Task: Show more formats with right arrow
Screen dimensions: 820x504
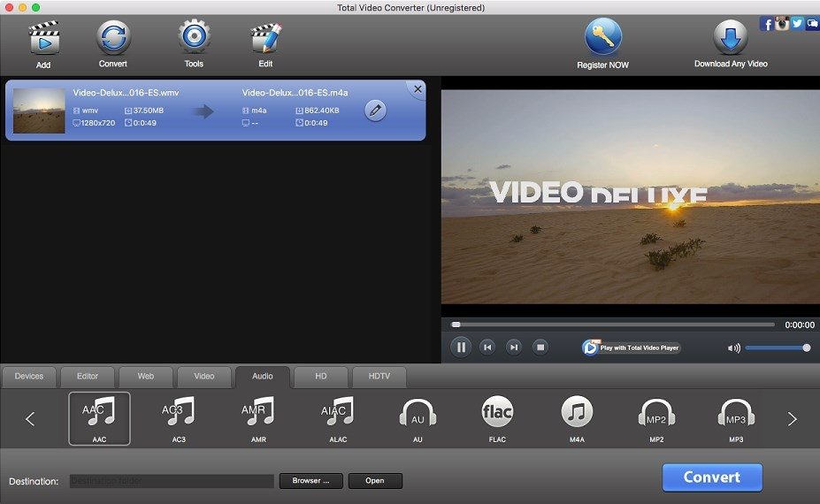Action: (x=793, y=419)
